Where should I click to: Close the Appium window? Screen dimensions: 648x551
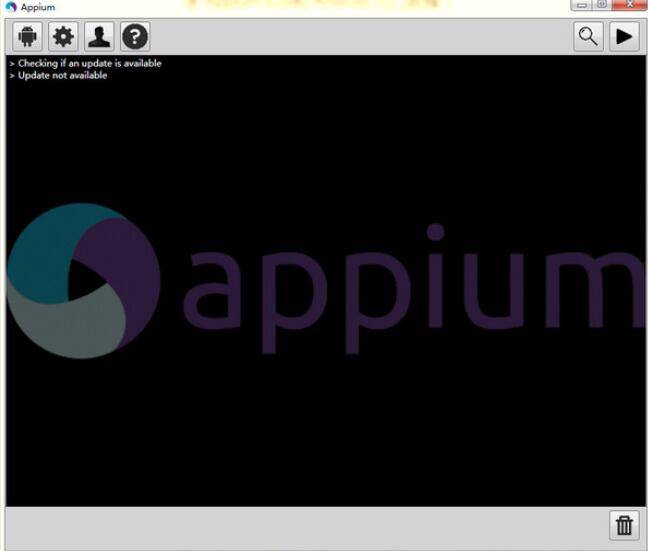pos(629,5)
